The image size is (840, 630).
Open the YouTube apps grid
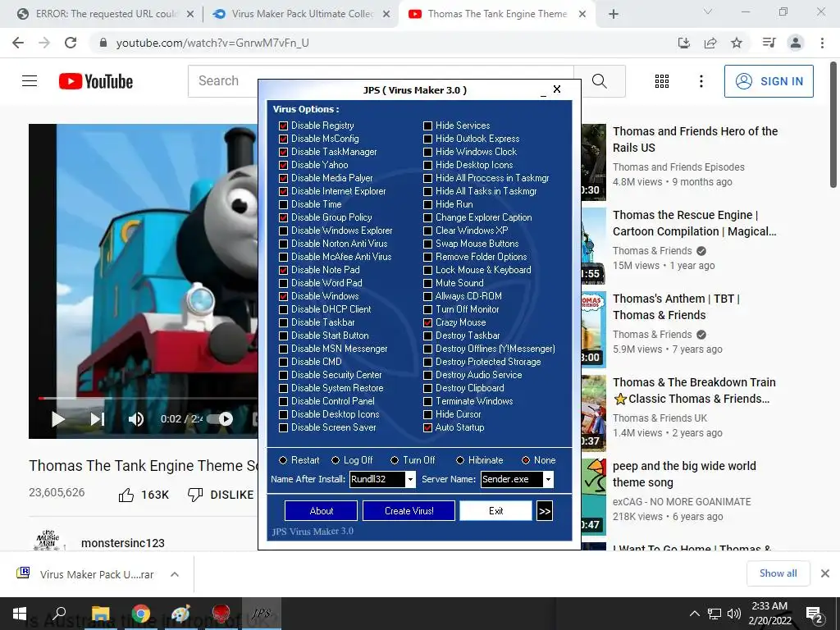[x=662, y=81]
